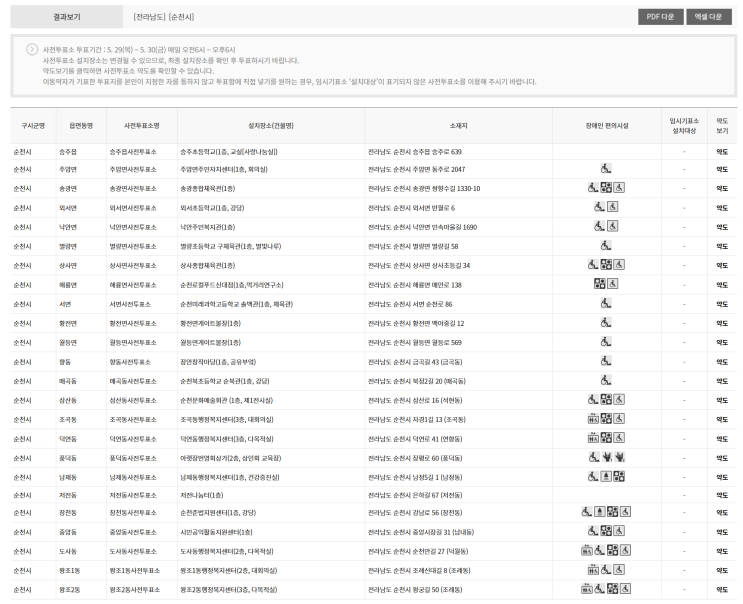Click the 설치장소(건물명) column header

pos(271,126)
